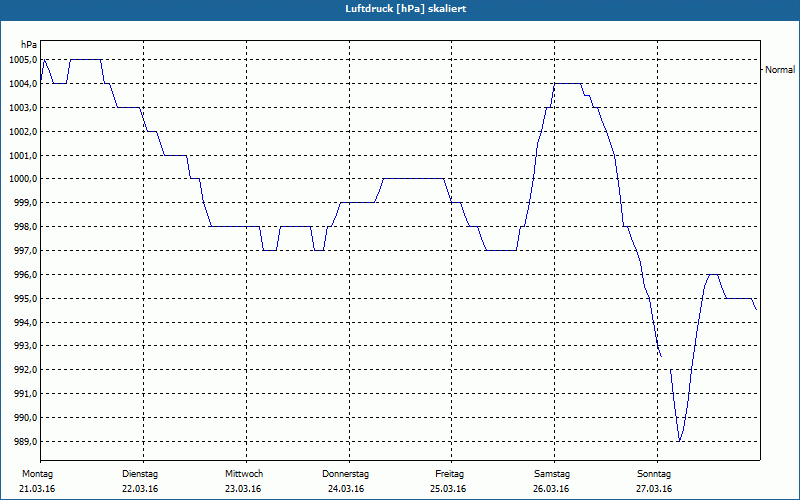The height and width of the screenshot is (500, 800).
Task: Click the 'Montag' day label
Action: 37,474
